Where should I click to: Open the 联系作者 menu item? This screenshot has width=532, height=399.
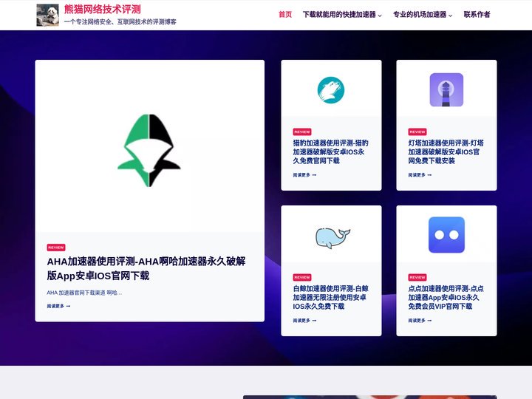(x=477, y=14)
